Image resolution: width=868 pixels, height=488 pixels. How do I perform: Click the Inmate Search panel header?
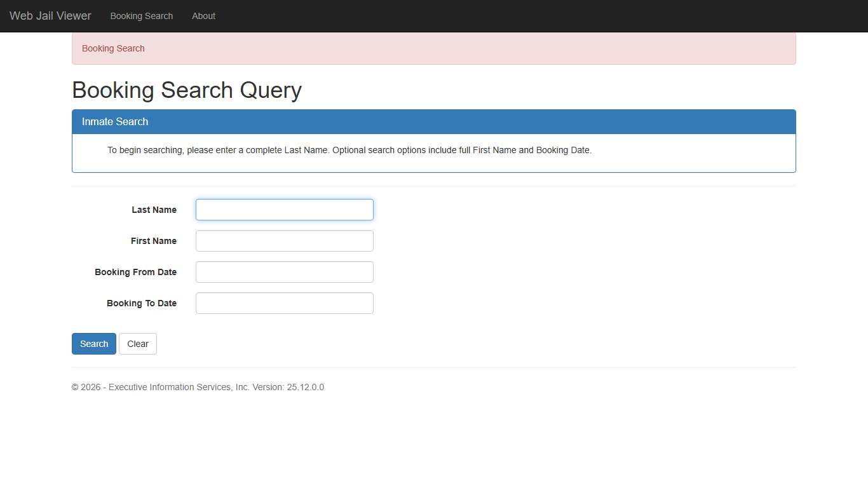[x=114, y=121]
